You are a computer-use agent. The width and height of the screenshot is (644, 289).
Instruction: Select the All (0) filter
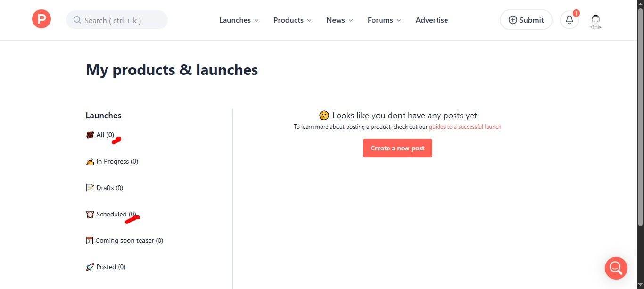(100, 135)
